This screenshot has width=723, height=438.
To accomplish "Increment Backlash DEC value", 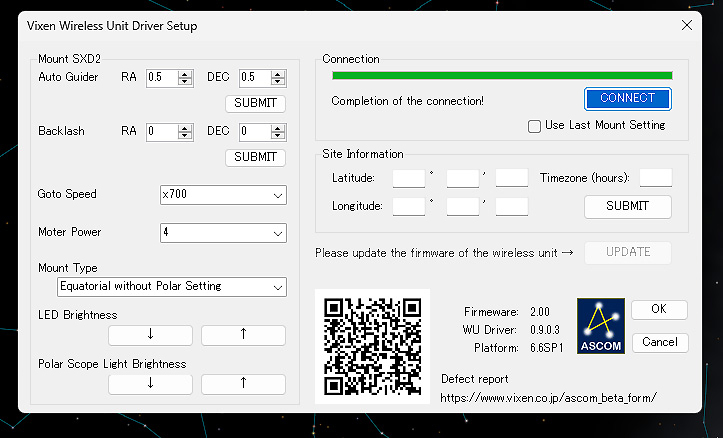I will pos(278,129).
